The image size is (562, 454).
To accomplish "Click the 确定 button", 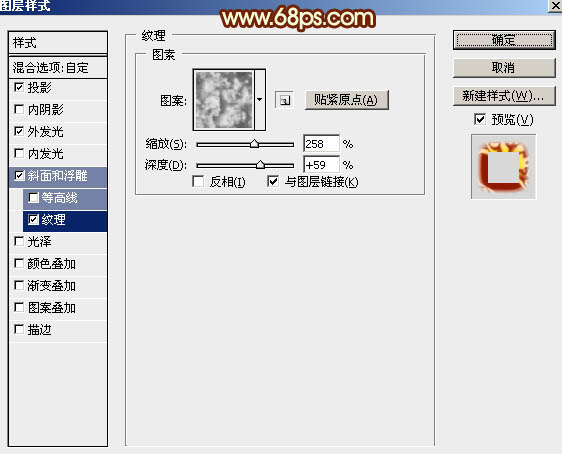I will [x=504, y=40].
